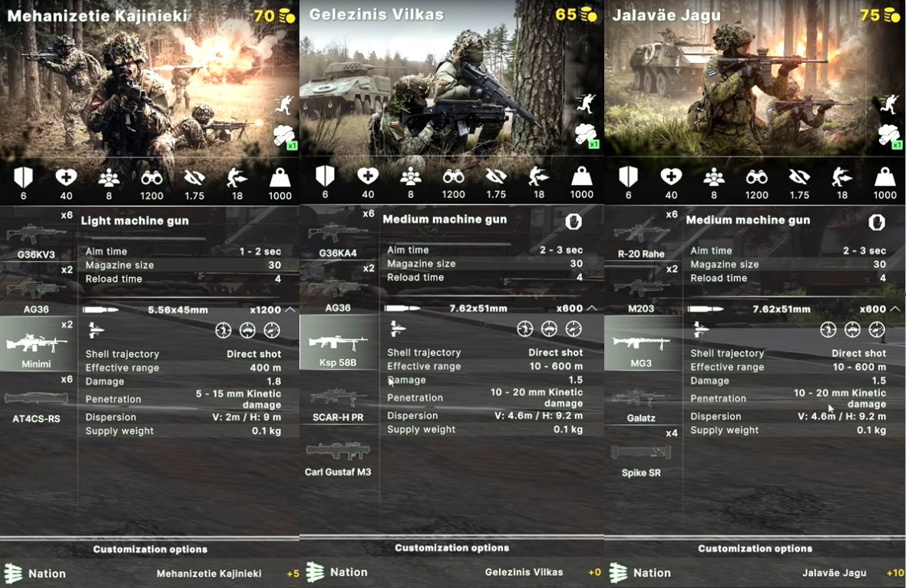Click armor shield icon in Mehanizetie Kajinieki card
This screenshot has height=588, width=906.
pos(23,177)
